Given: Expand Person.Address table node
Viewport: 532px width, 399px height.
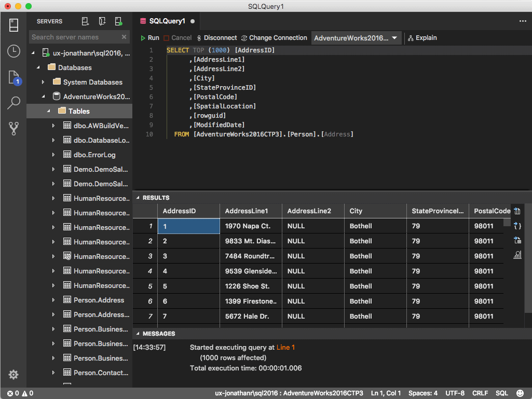Looking at the screenshot, I should point(53,300).
